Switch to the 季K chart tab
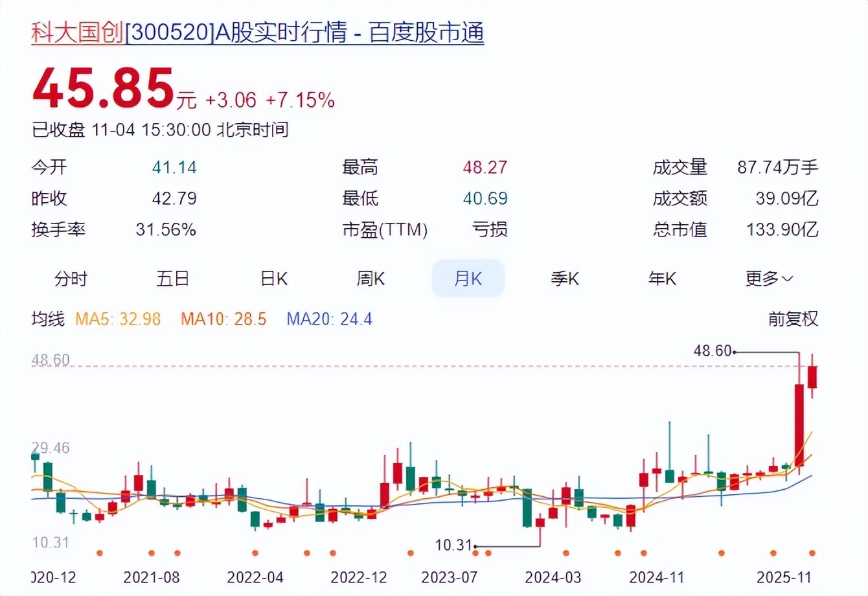The height and width of the screenshot is (596, 868). pyautogui.click(x=565, y=279)
